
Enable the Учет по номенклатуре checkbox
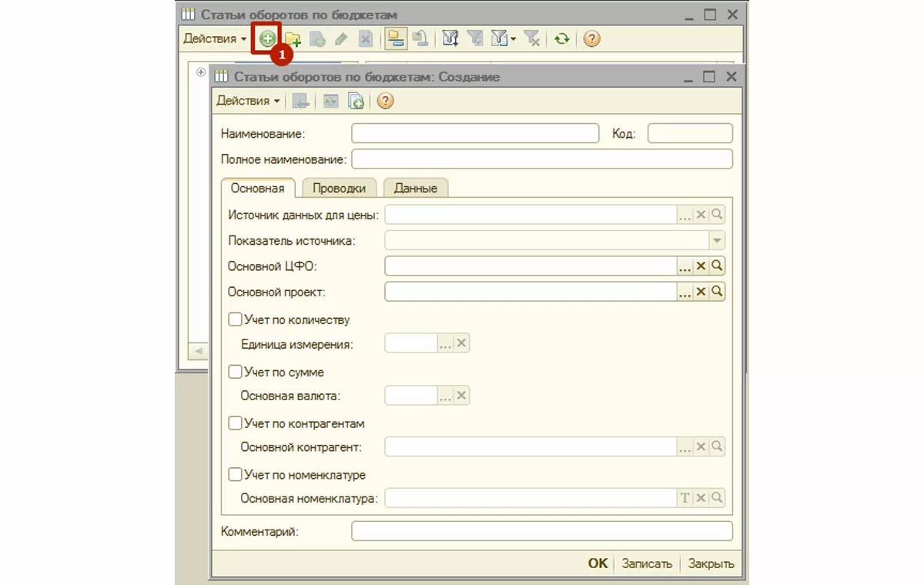[x=236, y=475]
